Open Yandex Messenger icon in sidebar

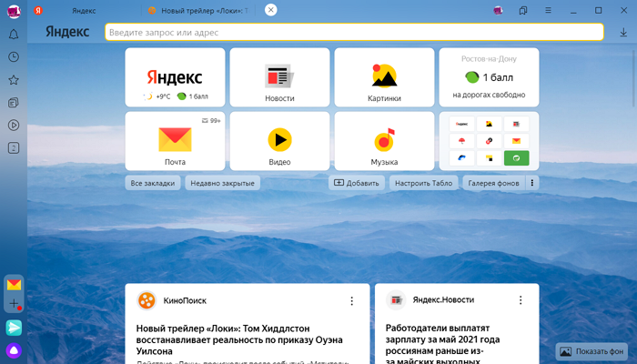point(14,328)
